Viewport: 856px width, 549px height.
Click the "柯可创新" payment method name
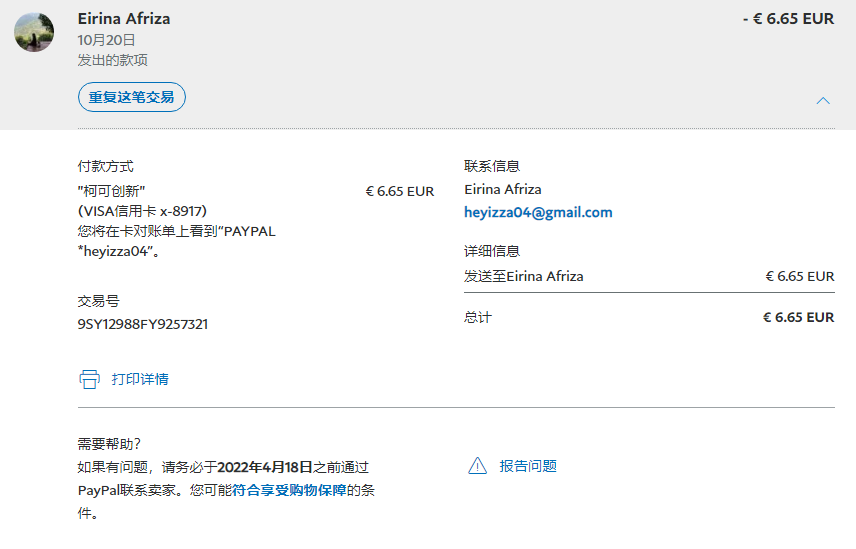coord(112,190)
